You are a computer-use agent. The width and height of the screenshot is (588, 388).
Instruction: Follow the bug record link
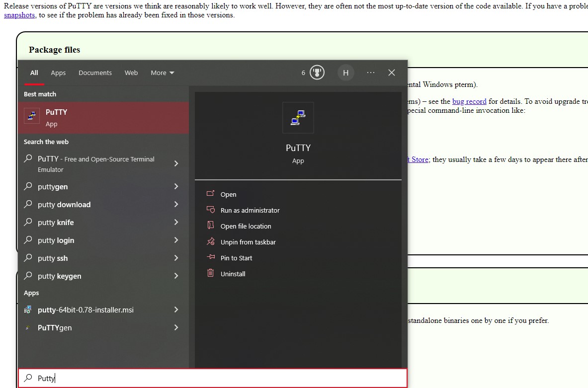point(469,101)
